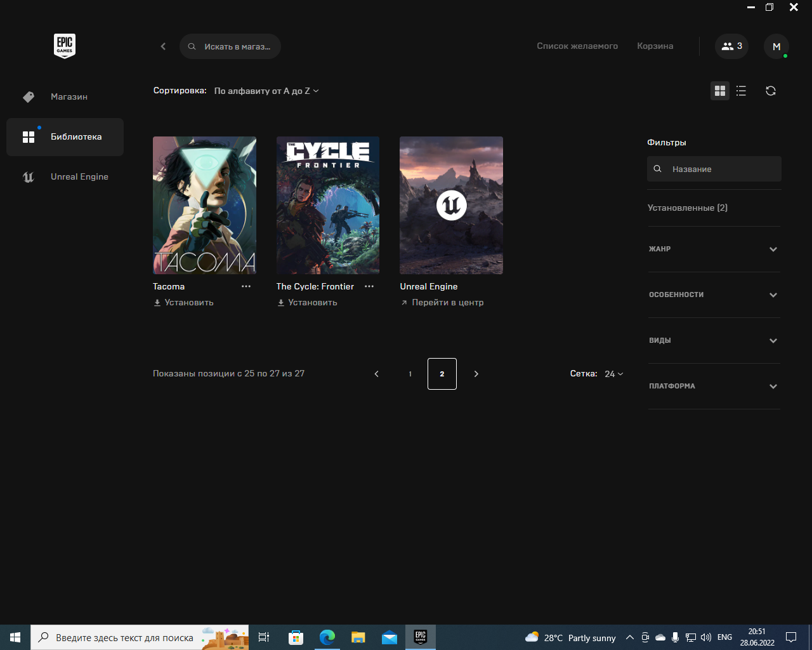Install The Cycle: Frontier via Установить
812x650 pixels.
click(307, 303)
